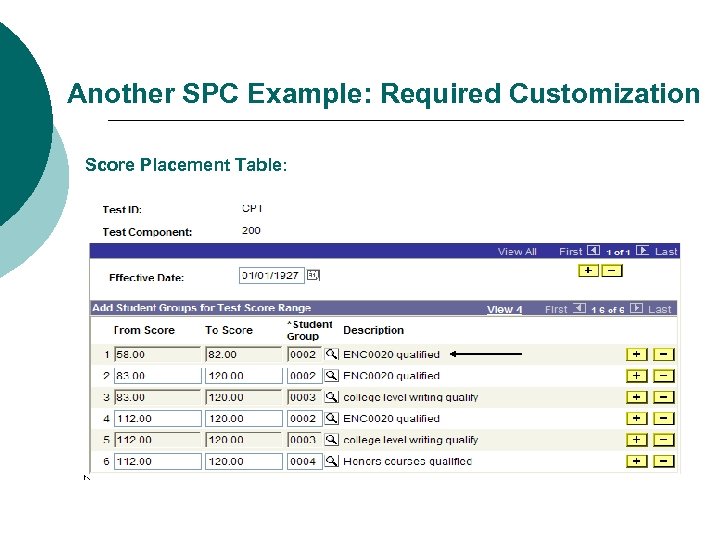The image size is (720, 540).
Task: Click From Score field in row 4
Action: 158,418
